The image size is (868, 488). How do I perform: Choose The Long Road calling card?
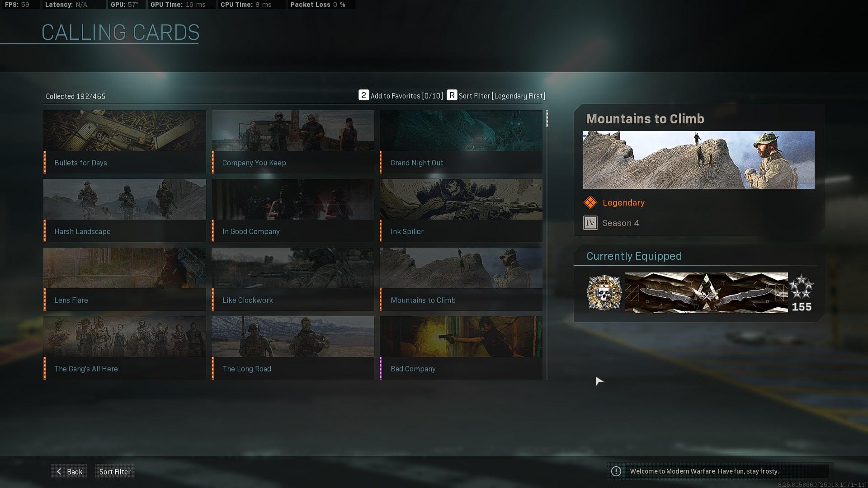[x=293, y=348]
